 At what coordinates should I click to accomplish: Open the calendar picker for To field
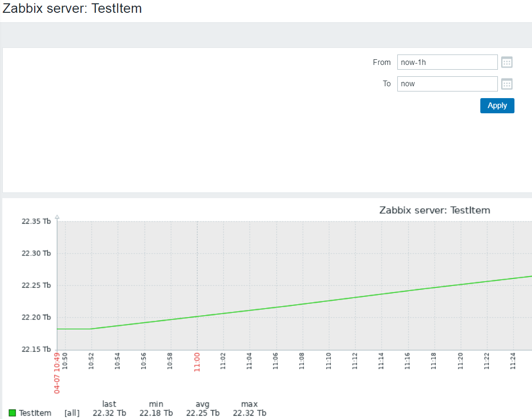pos(507,84)
